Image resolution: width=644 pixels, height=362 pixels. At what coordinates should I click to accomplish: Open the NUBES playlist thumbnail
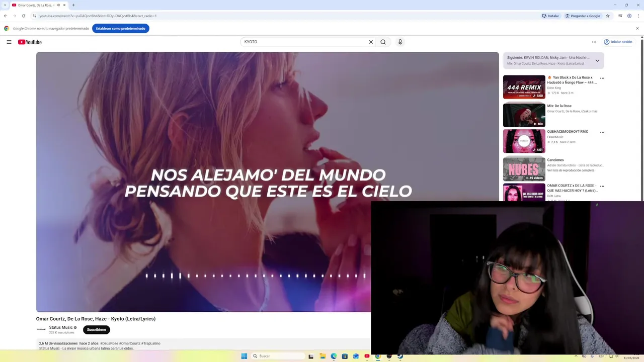point(524,169)
